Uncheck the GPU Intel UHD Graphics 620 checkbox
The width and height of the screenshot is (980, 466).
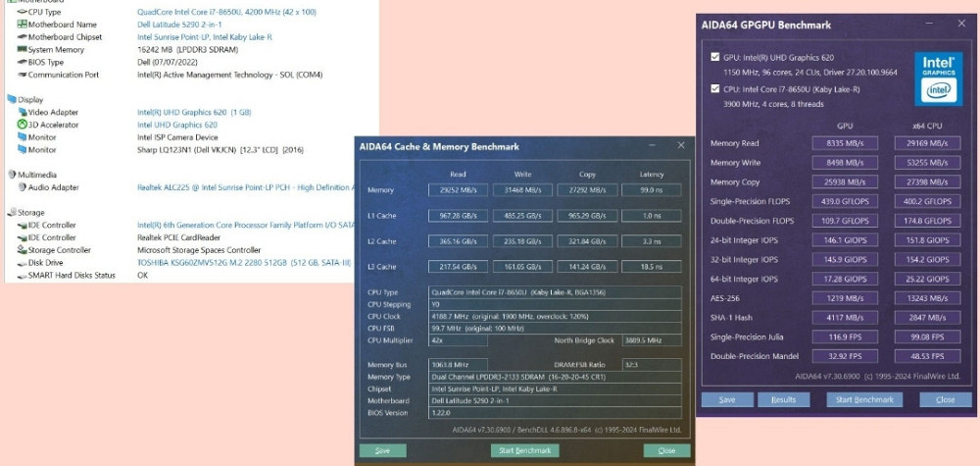click(713, 57)
